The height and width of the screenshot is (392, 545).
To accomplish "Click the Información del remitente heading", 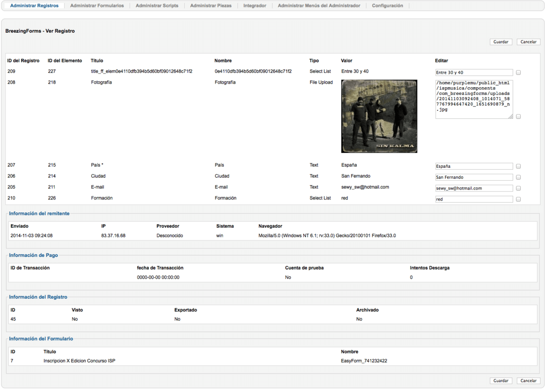I will (x=39, y=213).
